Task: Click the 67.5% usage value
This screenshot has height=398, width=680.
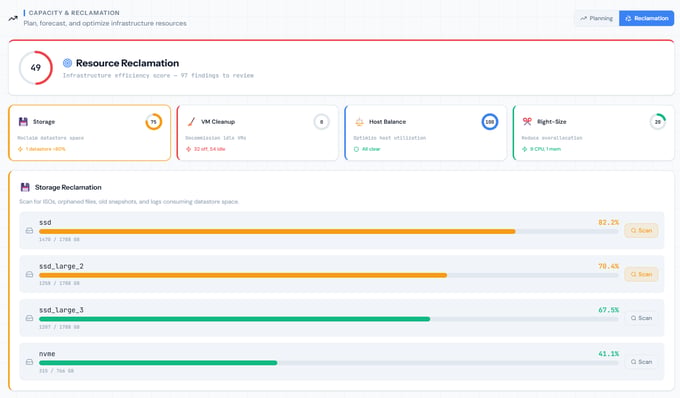Action: pyautogui.click(x=608, y=310)
